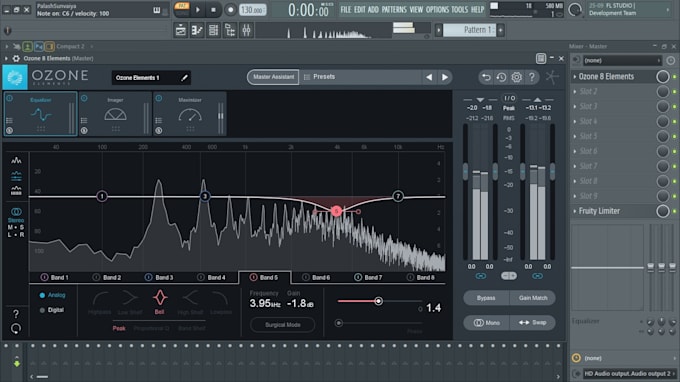Click the EQ panel help question mark
680x382 pixels.
click(x=16, y=313)
